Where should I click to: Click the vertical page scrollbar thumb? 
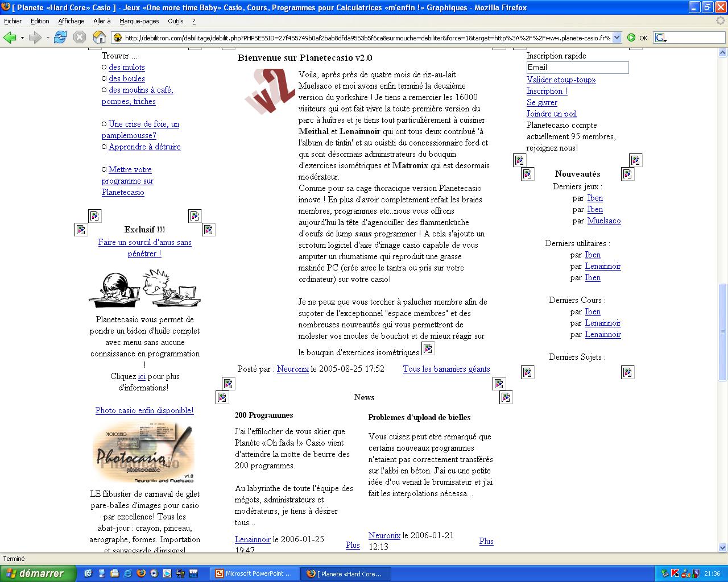tap(723, 332)
